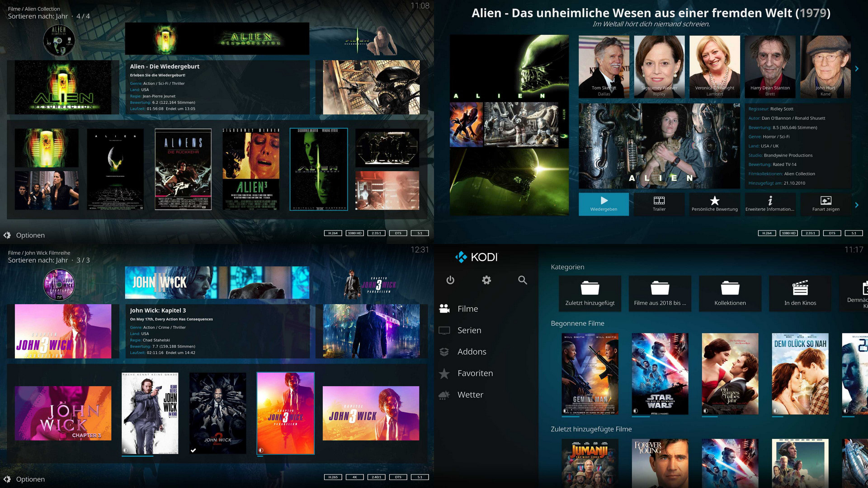Click the John Wick disc art
868x488 pixels.
pyautogui.click(x=59, y=285)
